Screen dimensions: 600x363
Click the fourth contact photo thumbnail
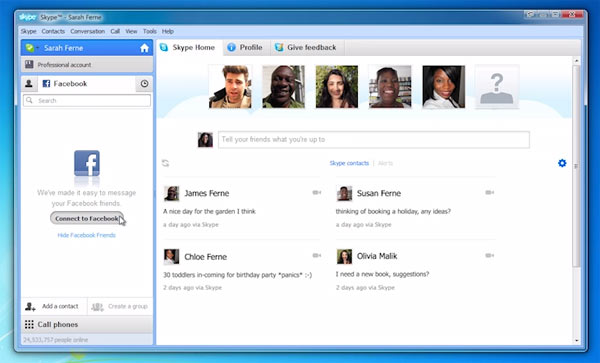(390, 86)
